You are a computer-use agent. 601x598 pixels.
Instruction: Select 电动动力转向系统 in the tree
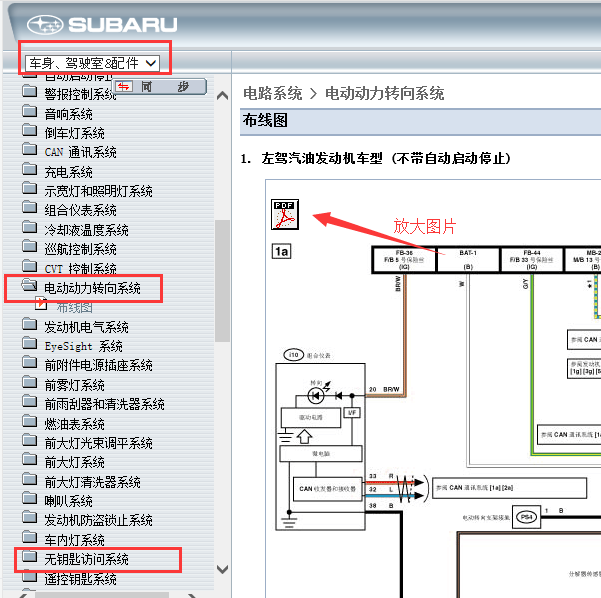(92, 288)
